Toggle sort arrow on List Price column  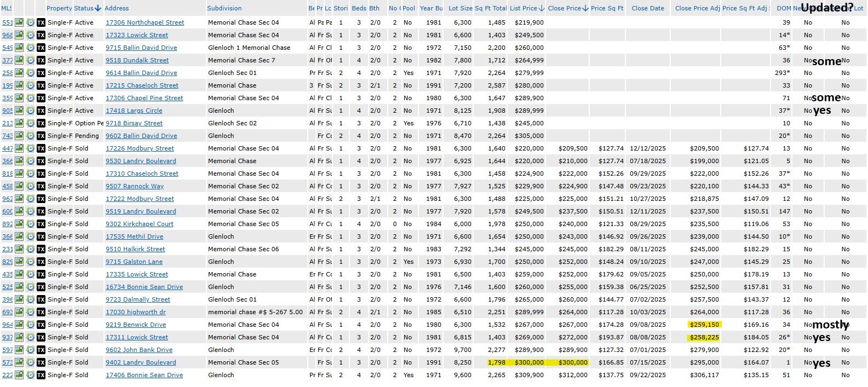coord(542,8)
